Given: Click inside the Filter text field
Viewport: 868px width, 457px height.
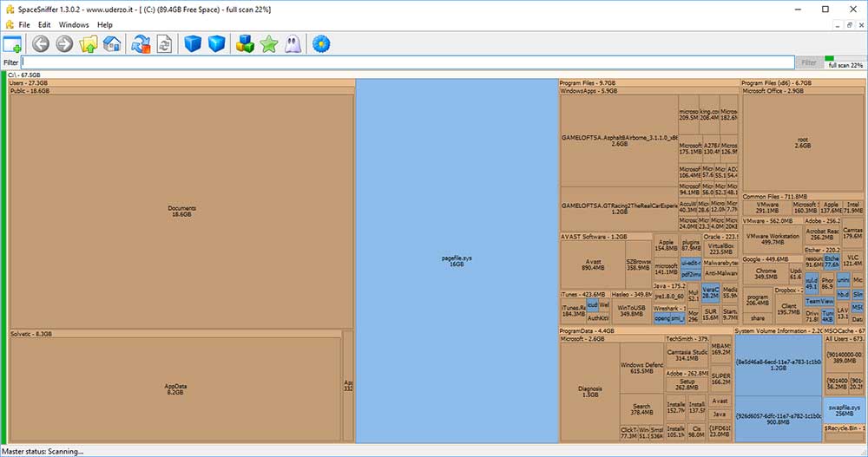Looking at the screenshot, I should [x=407, y=62].
